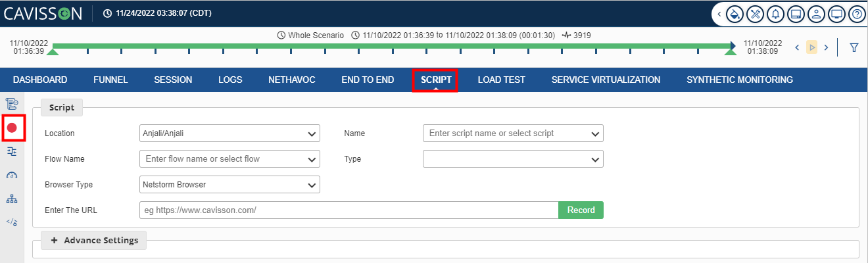Click the paint bucket theme icon

click(x=735, y=13)
